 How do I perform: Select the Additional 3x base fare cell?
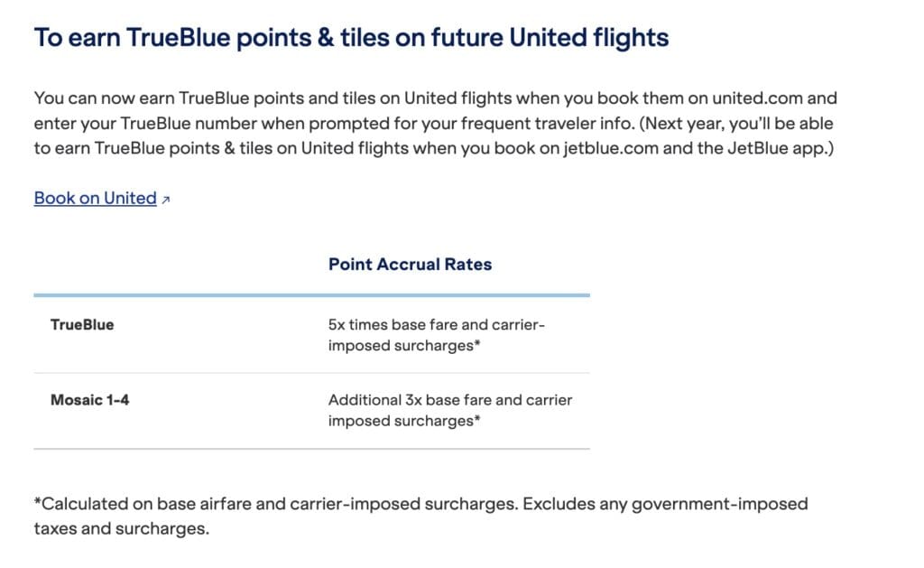point(449,410)
